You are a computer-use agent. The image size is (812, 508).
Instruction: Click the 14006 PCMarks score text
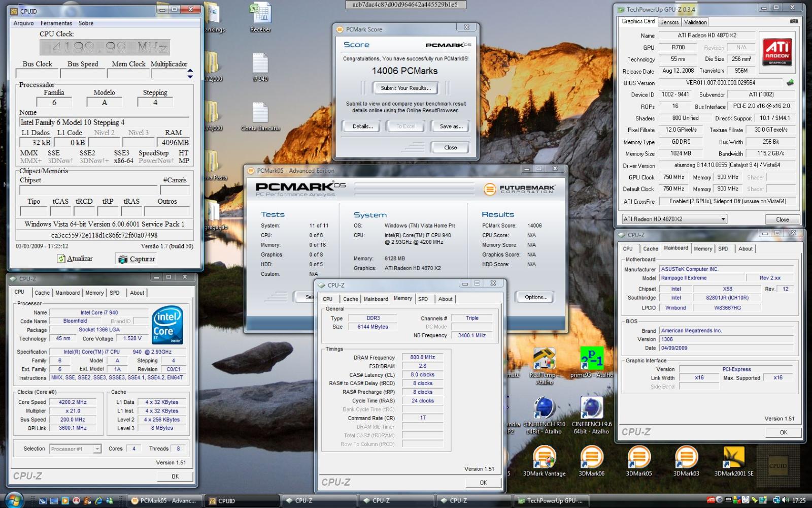tap(404, 71)
